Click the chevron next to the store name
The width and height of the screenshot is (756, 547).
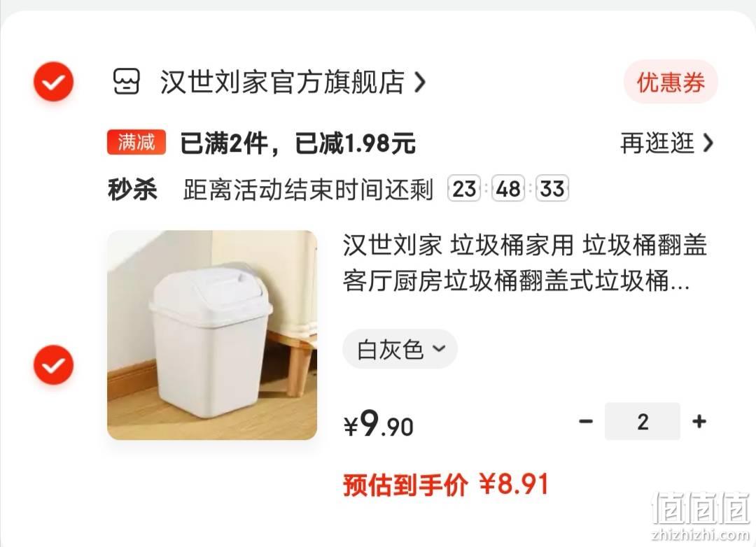(x=420, y=83)
